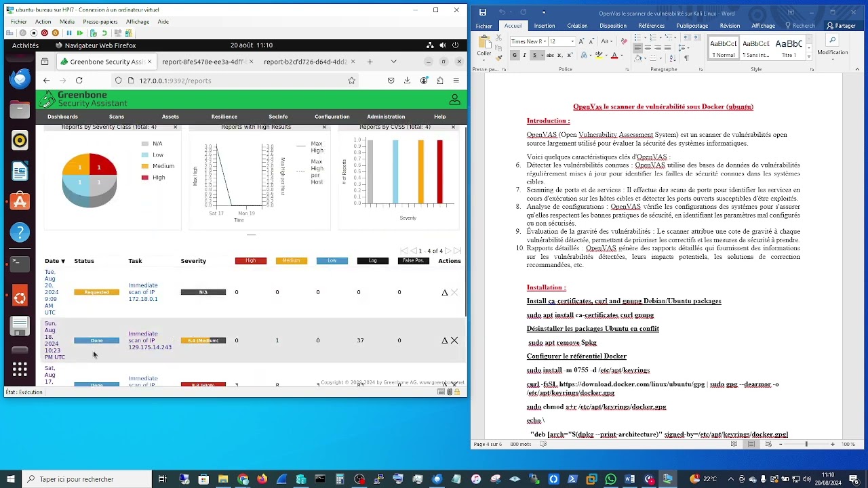Screen dimensions: 868x488
Task: Open WhatsApp from the Windows taskbar
Action: [x=610, y=479]
